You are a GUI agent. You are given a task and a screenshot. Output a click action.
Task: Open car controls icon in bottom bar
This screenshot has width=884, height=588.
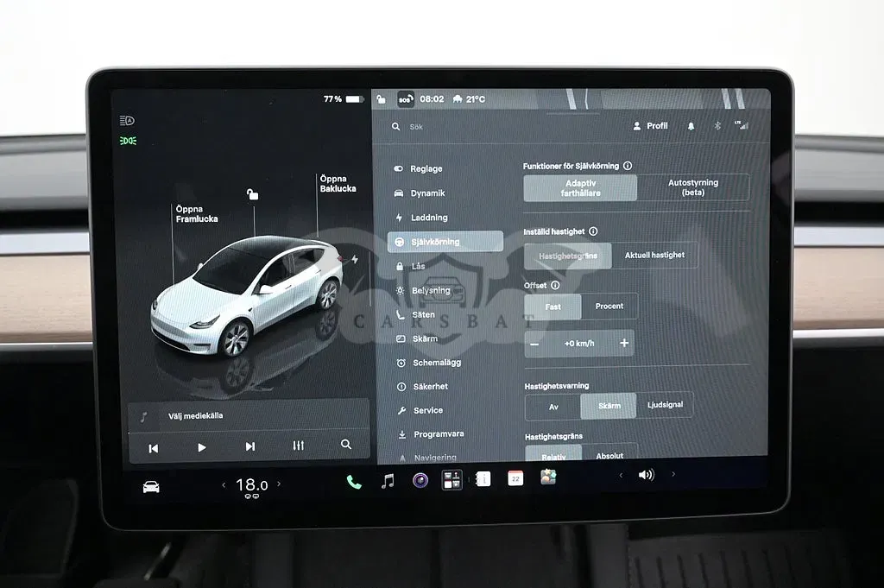[151, 487]
